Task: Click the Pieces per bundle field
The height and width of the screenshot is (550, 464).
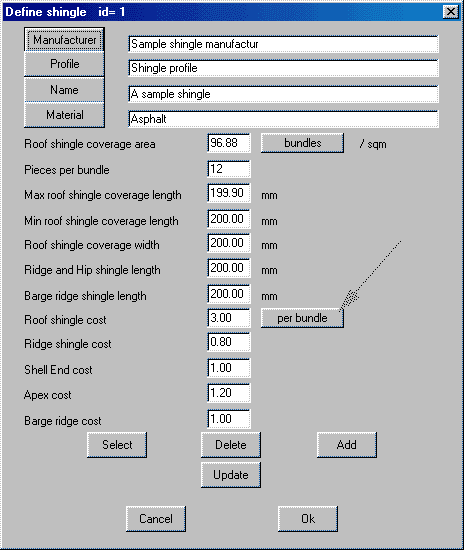Action: point(229,169)
